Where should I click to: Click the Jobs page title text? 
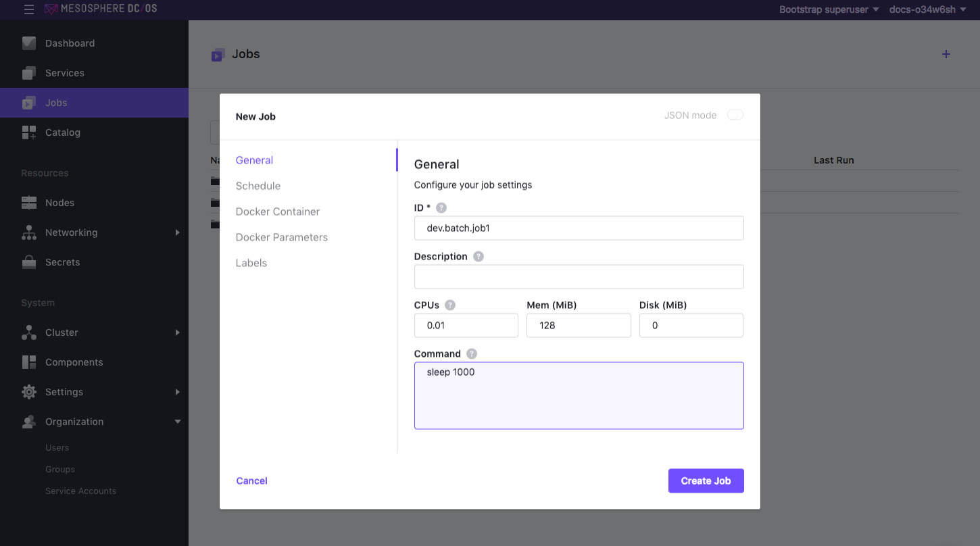point(246,54)
